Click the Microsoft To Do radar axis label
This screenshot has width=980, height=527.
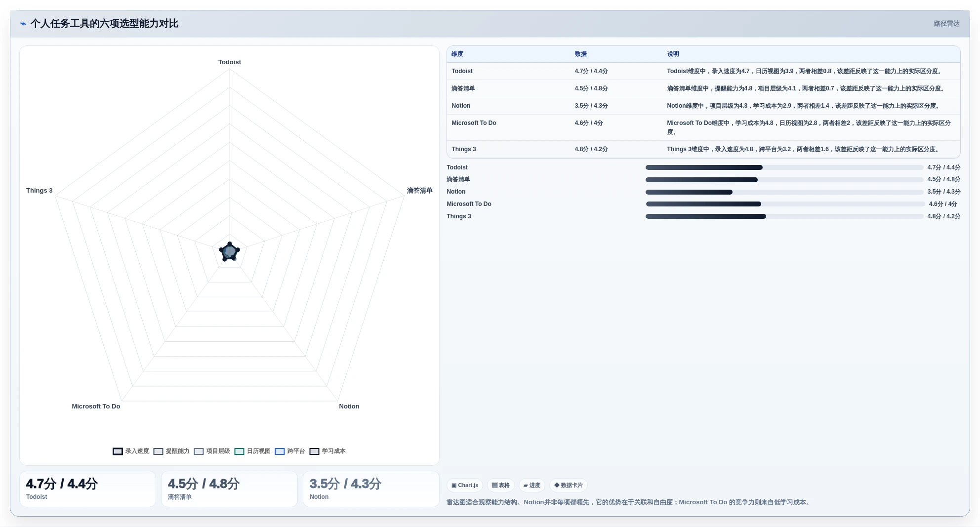pyautogui.click(x=96, y=406)
